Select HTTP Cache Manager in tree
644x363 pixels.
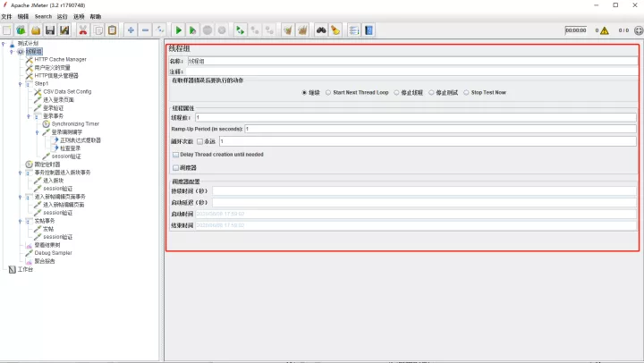point(61,60)
